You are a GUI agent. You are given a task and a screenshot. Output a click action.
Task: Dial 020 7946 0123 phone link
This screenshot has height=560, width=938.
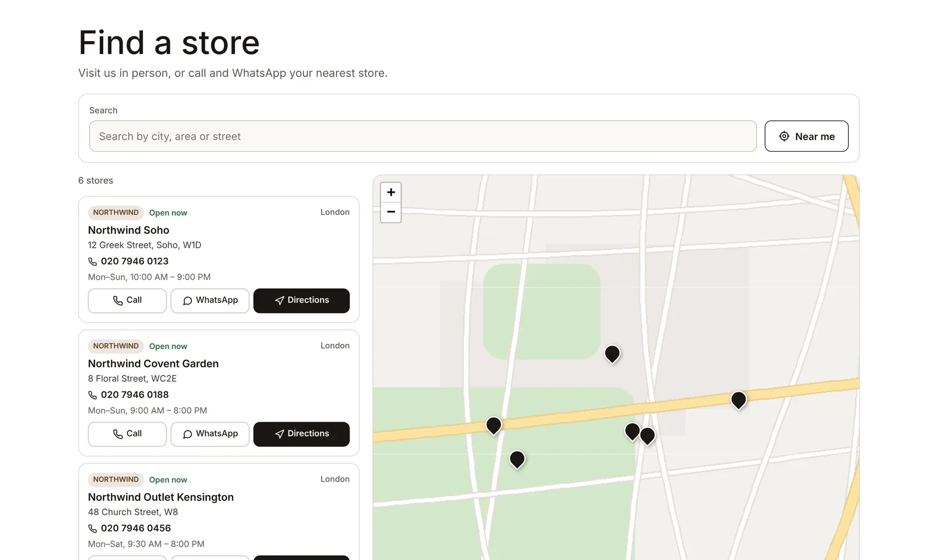pyautogui.click(x=128, y=261)
